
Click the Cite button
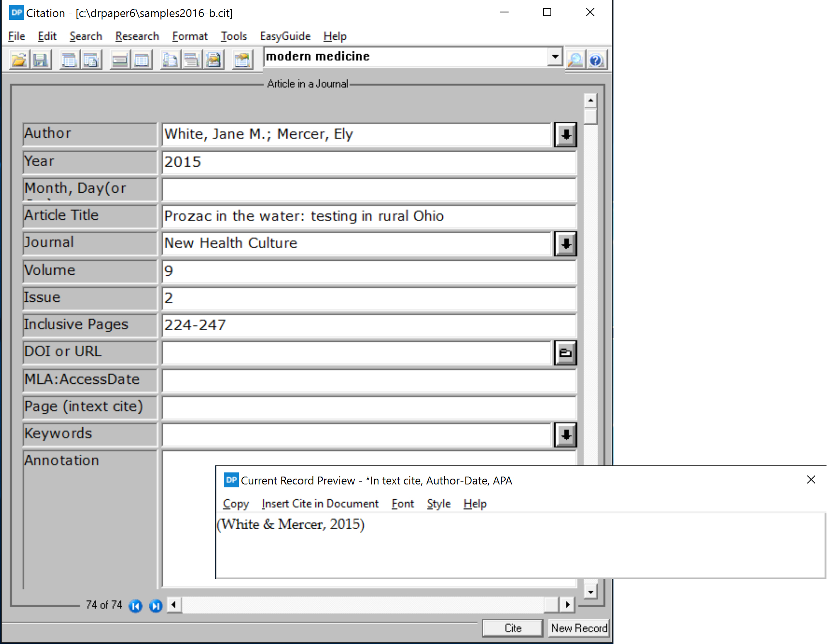[513, 628]
